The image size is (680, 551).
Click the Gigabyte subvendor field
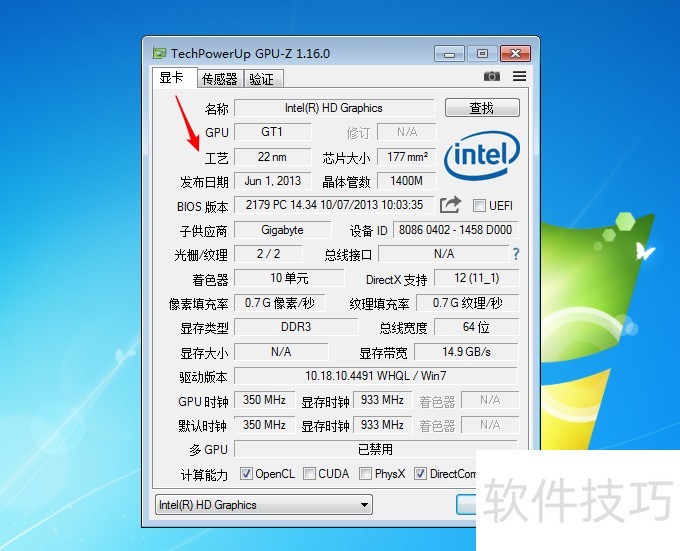pos(283,230)
